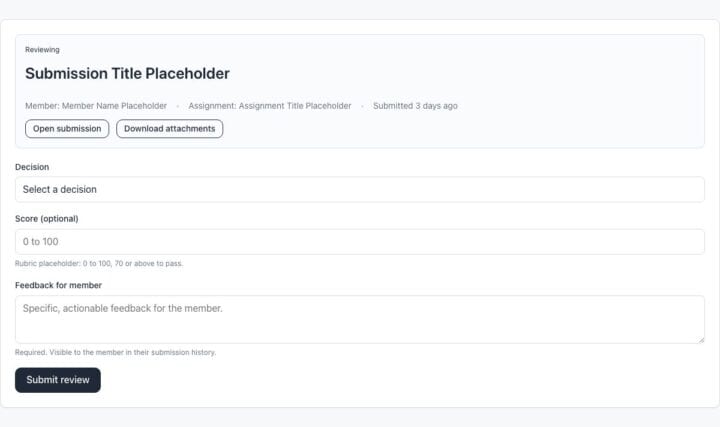Click the Submitted 3 days ago text
720x427 pixels.
click(x=415, y=106)
